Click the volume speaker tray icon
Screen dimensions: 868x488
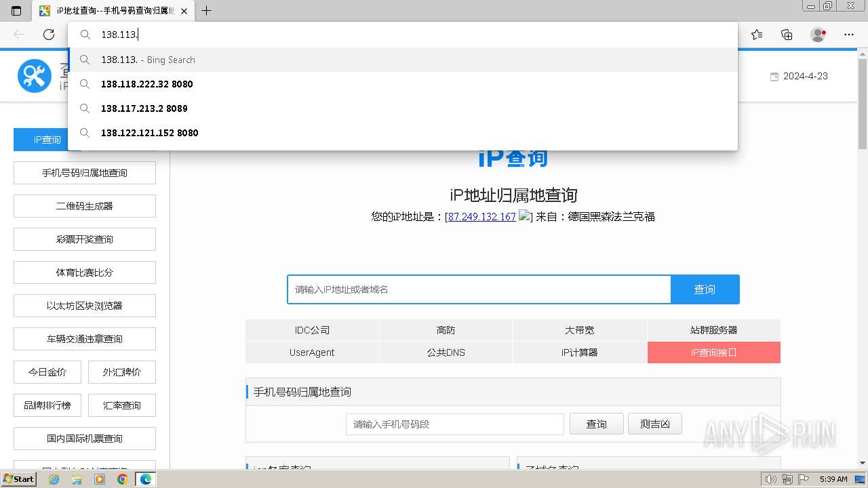[x=770, y=479]
